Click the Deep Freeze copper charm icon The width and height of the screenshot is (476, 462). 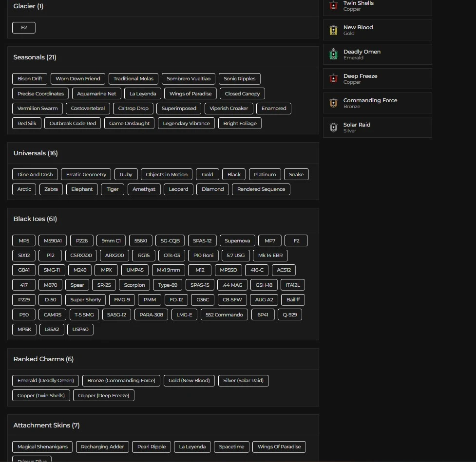tap(333, 79)
